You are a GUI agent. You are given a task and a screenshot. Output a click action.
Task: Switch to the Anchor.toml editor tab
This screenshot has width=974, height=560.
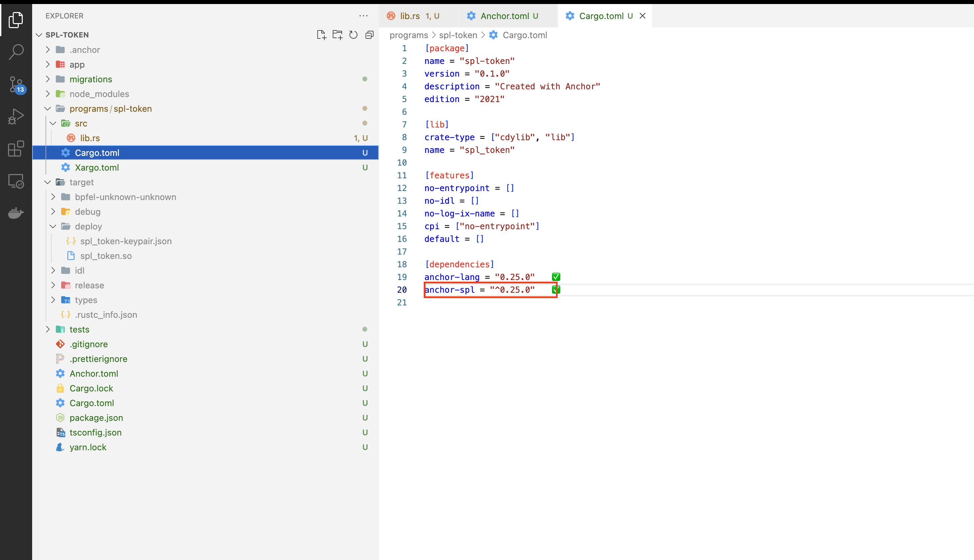pos(504,16)
